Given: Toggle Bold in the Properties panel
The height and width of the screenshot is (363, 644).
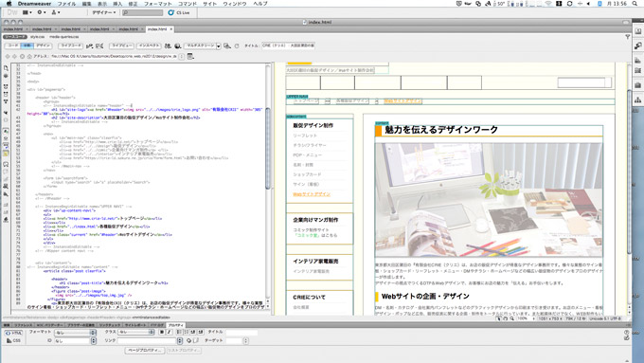Looking at the screenshot, I should tap(162, 332).
